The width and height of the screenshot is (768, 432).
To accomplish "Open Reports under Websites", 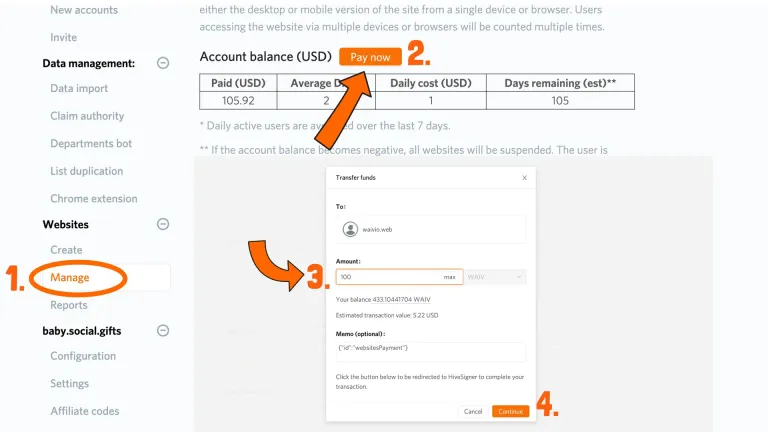I will click(x=69, y=305).
